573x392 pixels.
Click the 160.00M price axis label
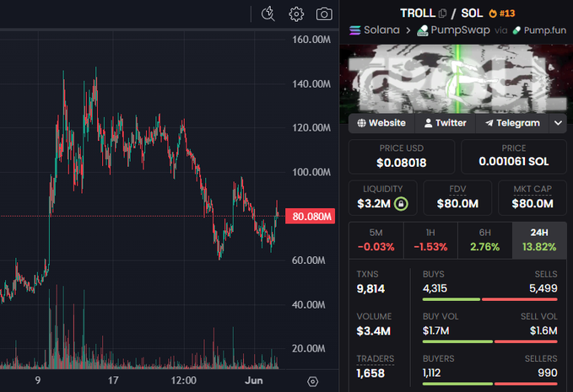(311, 40)
